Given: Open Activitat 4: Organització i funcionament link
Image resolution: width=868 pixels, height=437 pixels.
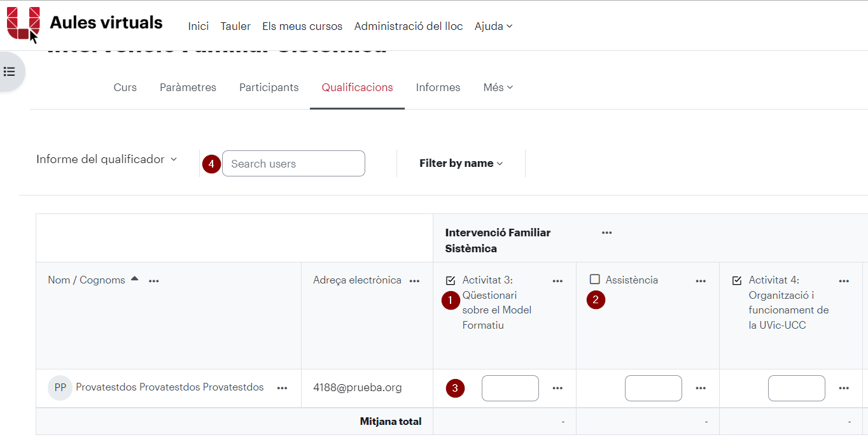Looking at the screenshot, I should tap(789, 303).
